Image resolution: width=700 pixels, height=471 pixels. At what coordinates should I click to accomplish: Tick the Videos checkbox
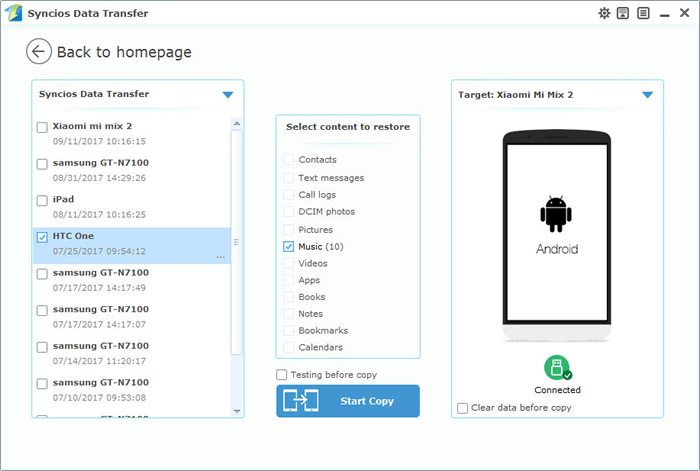click(x=288, y=263)
